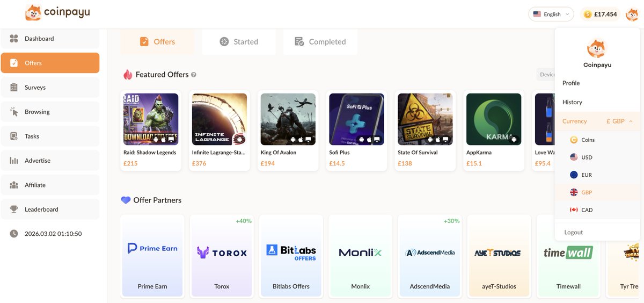Click the £376 Infinite Lagrange price
This screenshot has height=303, width=644.
(199, 163)
